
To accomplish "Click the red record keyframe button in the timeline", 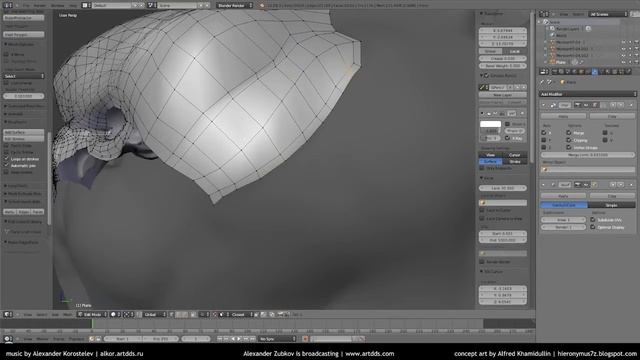I will pyautogui.click(x=305, y=339).
